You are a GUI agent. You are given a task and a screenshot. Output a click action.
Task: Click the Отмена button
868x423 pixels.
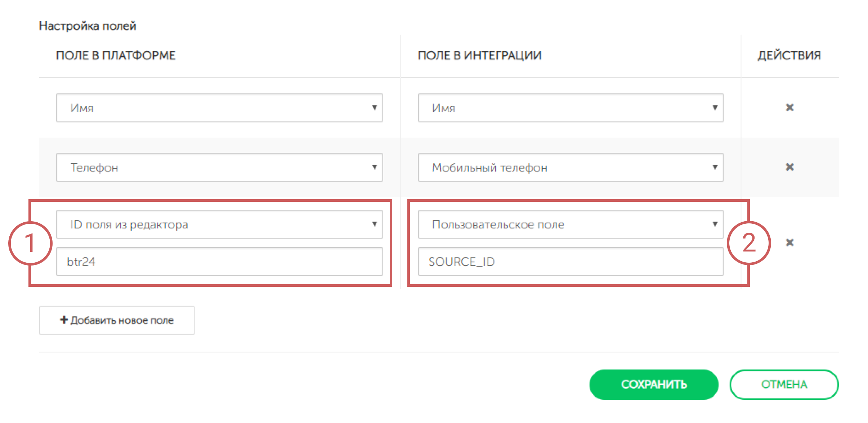coord(784,384)
